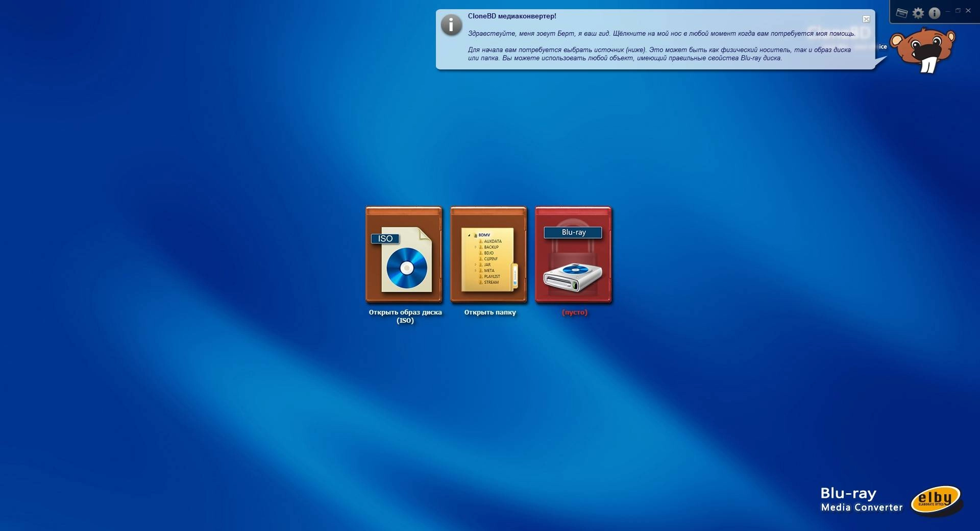Image resolution: width=980 pixels, height=531 pixels.
Task: Click the 'Открыть папку' label
Action: (490, 312)
